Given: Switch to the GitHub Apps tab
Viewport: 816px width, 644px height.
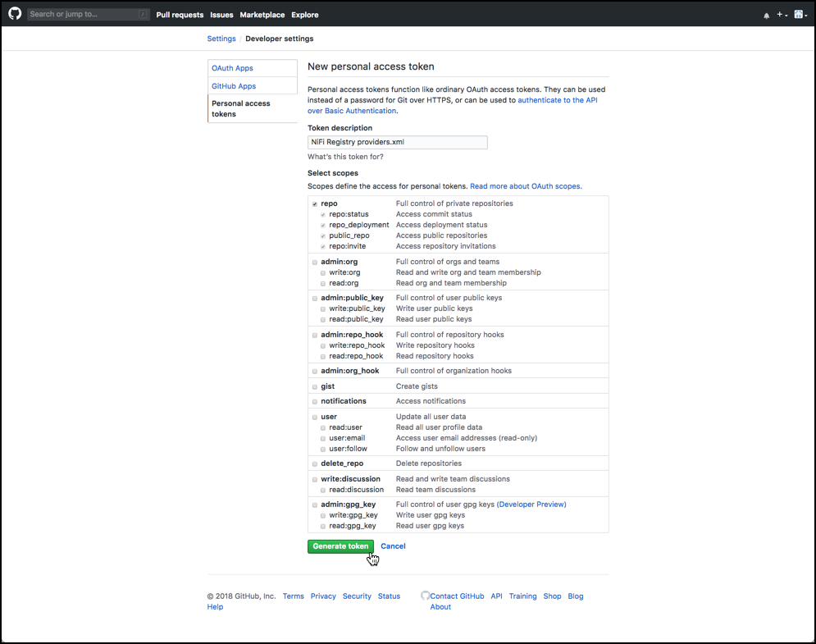Looking at the screenshot, I should (x=234, y=85).
